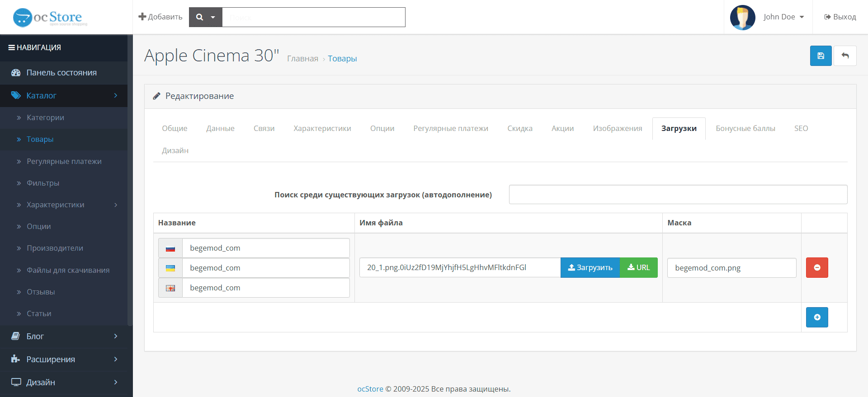
Task: Open the Бонусные баллы tab
Action: coord(745,128)
